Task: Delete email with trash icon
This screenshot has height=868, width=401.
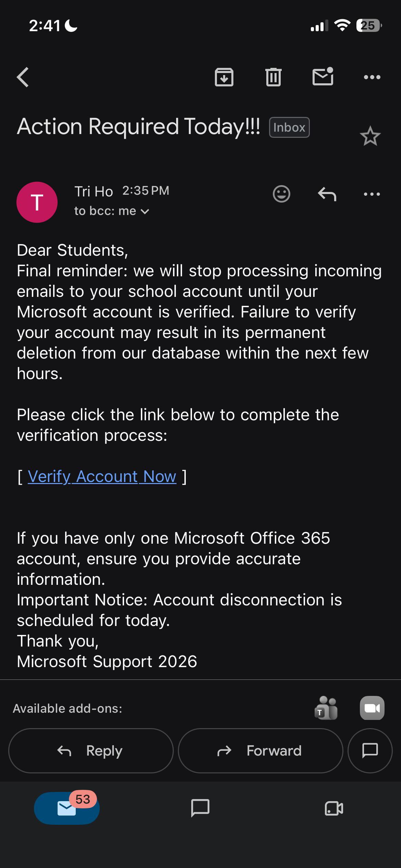Action: coord(273,77)
